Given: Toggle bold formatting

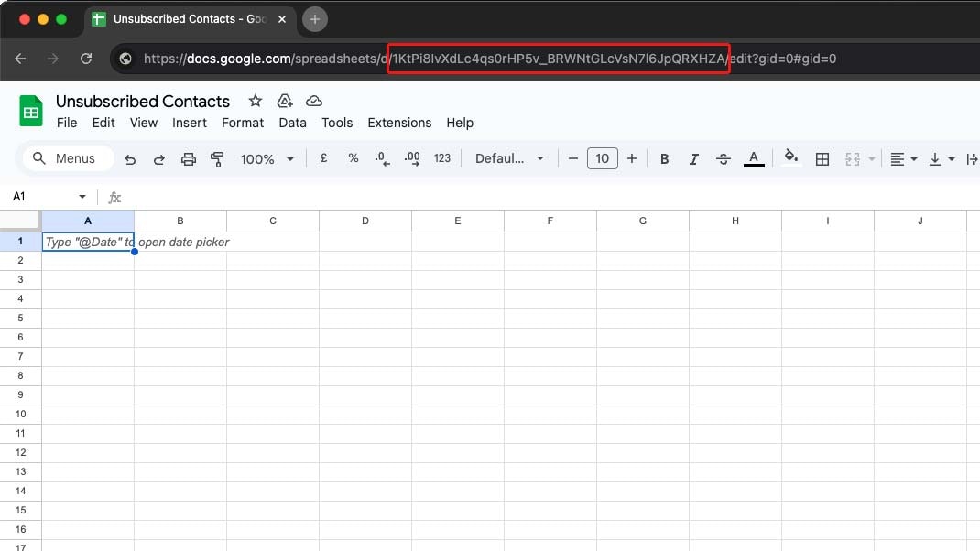Looking at the screenshot, I should pos(664,159).
